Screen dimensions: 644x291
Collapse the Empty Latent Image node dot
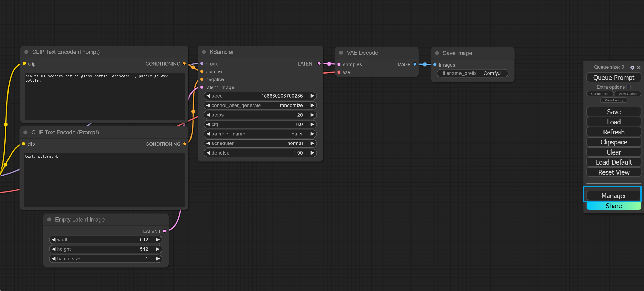coord(49,220)
